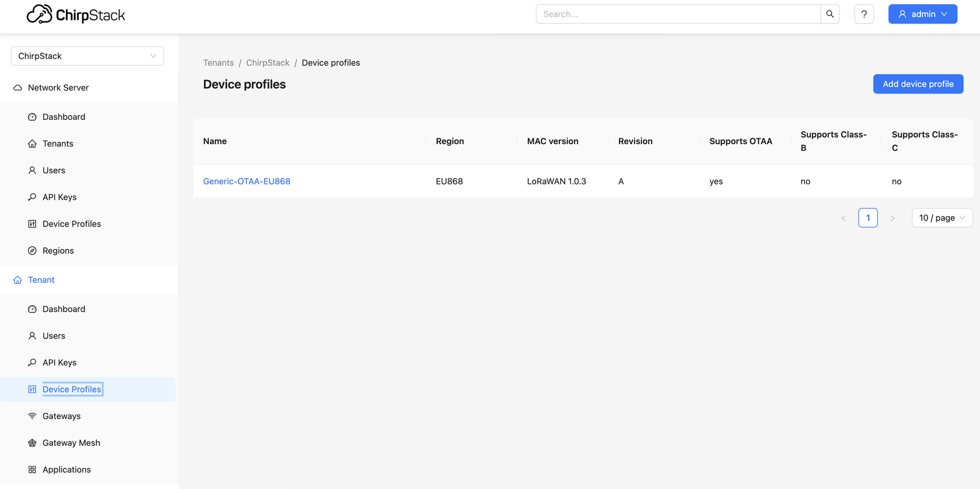Screen dimensions: 980x489
Task: Open Network Server Dashboard menu item
Action: [89, 117]
